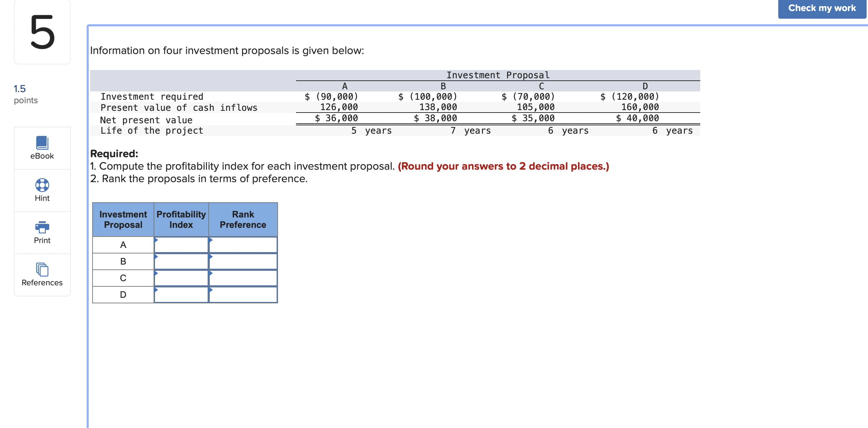Open Rank Preference dropdown for proposal A
This screenshot has width=868, height=428.
pyautogui.click(x=243, y=245)
